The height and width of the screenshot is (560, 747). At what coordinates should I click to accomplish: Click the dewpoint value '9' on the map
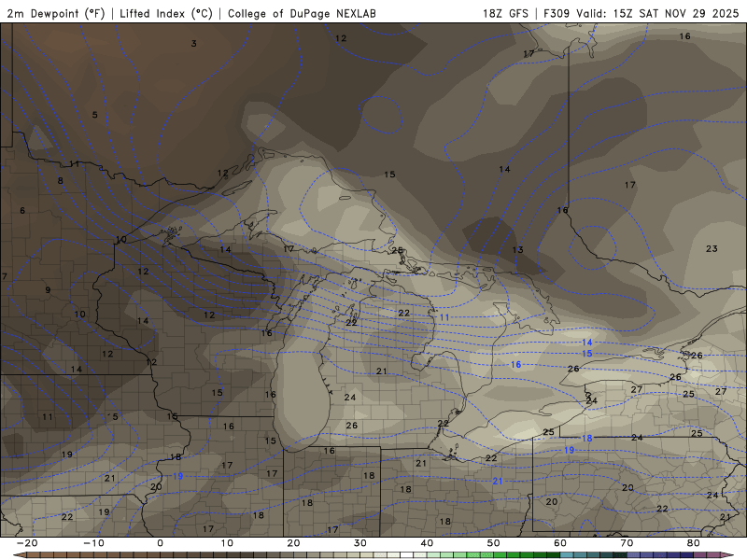tap(48, 290)
